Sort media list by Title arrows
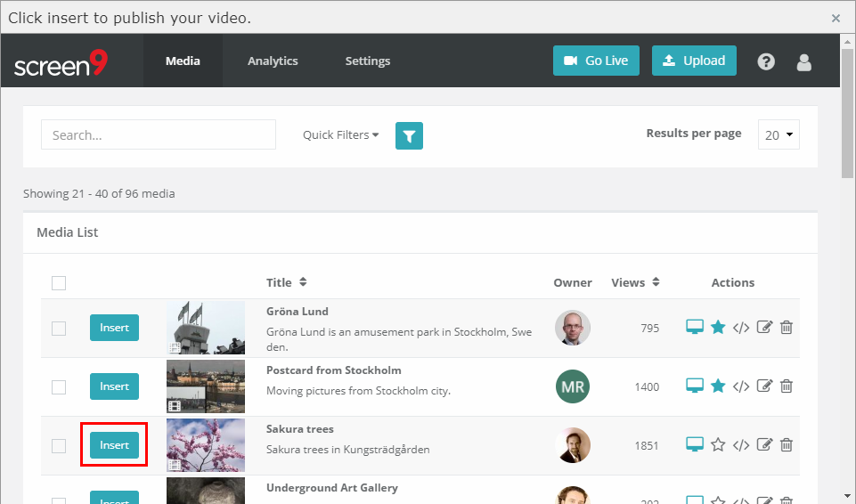Viewport: 856px width, 504px height. coord(303,282)
